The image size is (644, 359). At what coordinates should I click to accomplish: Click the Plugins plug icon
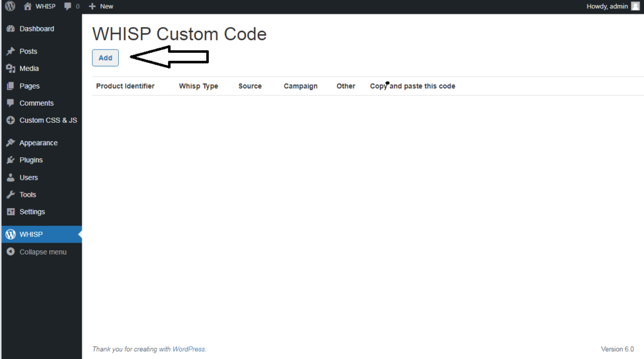pyautogui.click(x=11, y=160)
